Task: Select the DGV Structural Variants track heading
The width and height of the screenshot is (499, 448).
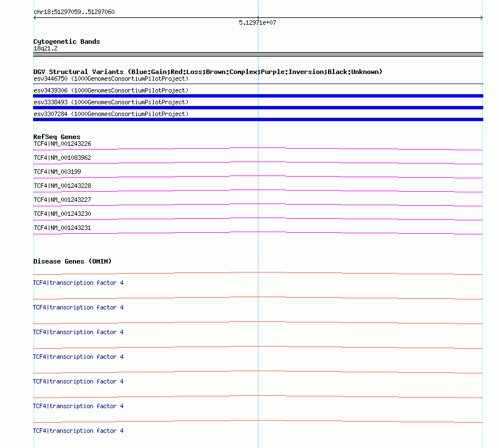Action: tap(208, 72)
